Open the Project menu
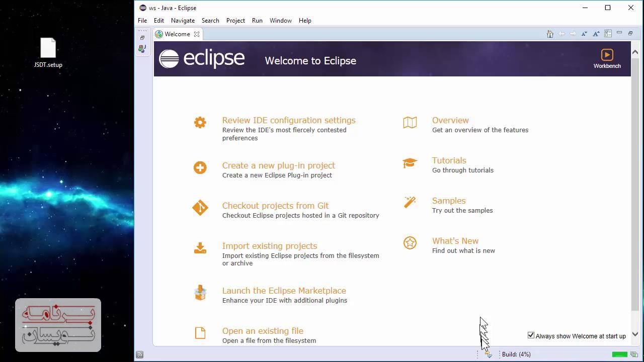The height and width of the screenshot is (362, 644). 235,21
